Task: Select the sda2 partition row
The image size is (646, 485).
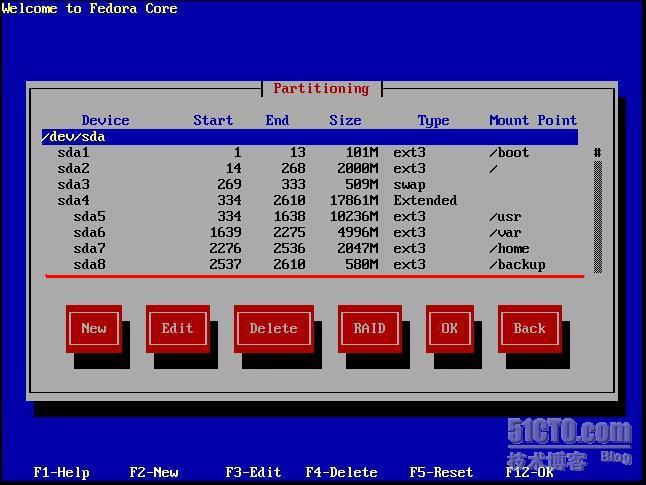Action: pyautogui.click(x=309, y=169)
